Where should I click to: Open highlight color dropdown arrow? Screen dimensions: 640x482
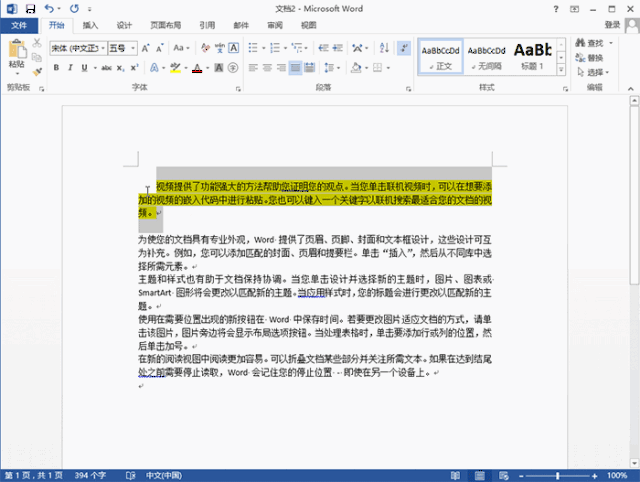pyautogui.click(x=186, y=68)
